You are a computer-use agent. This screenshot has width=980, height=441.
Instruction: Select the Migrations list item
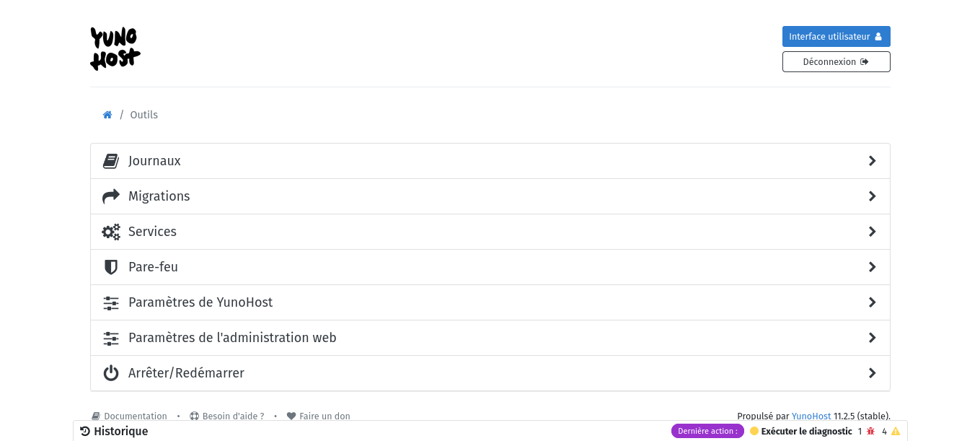point(490,196)
